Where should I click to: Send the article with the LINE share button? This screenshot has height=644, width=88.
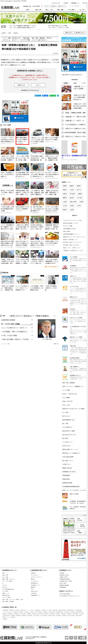tap(53, 95)
